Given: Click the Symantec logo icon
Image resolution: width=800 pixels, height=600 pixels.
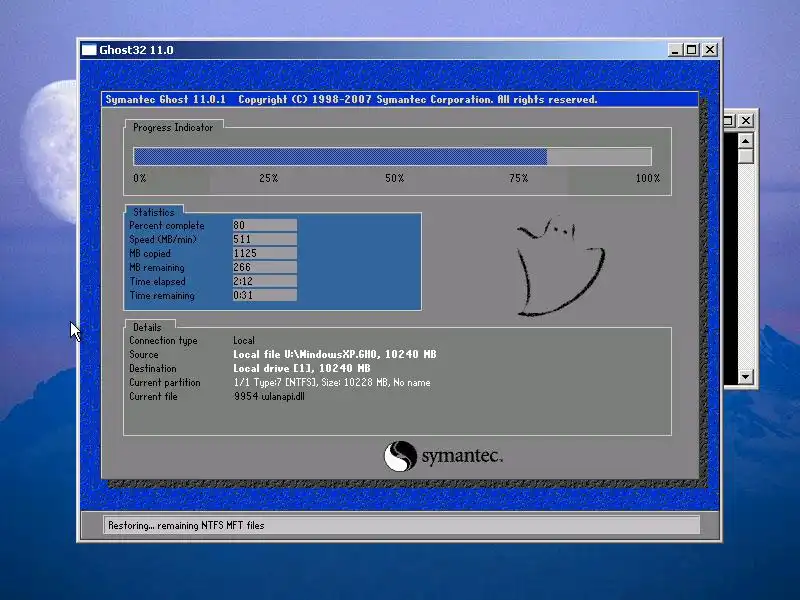Looking at the screenshot, I should [x=400, y=456].
